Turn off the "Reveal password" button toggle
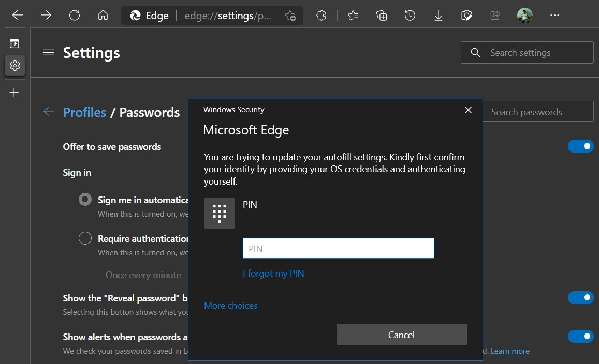 [580, 297]
